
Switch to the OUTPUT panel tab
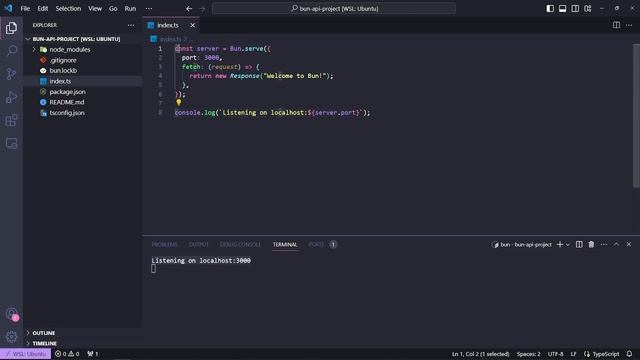[199, 244]
